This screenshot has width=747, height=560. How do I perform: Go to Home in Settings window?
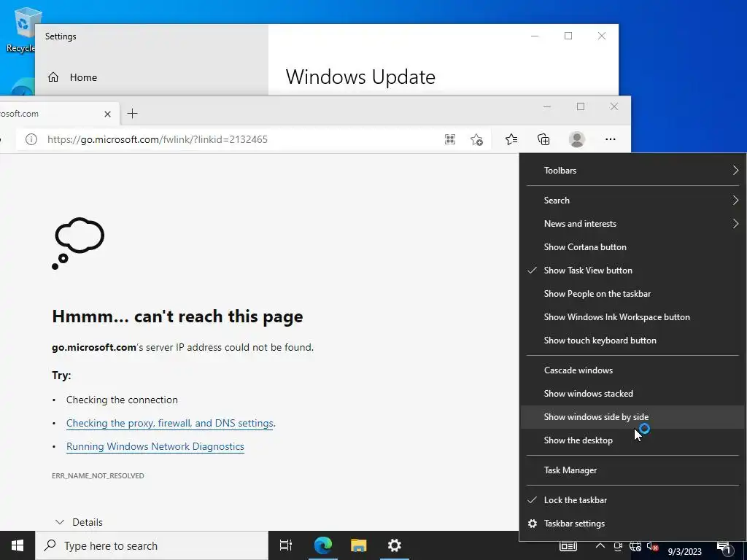pos(83,77)
